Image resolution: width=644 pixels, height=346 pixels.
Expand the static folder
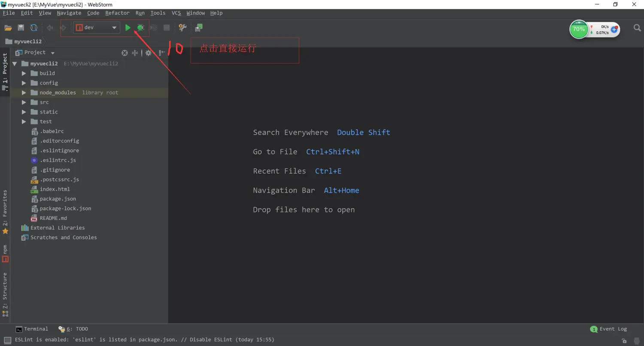tap(24, 112)
